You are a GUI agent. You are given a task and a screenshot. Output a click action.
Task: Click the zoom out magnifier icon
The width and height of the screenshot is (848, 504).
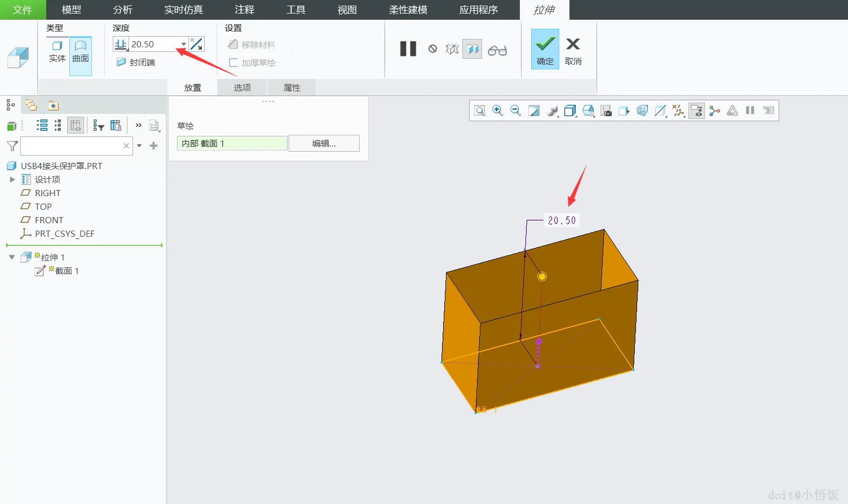tap(515, 110)
